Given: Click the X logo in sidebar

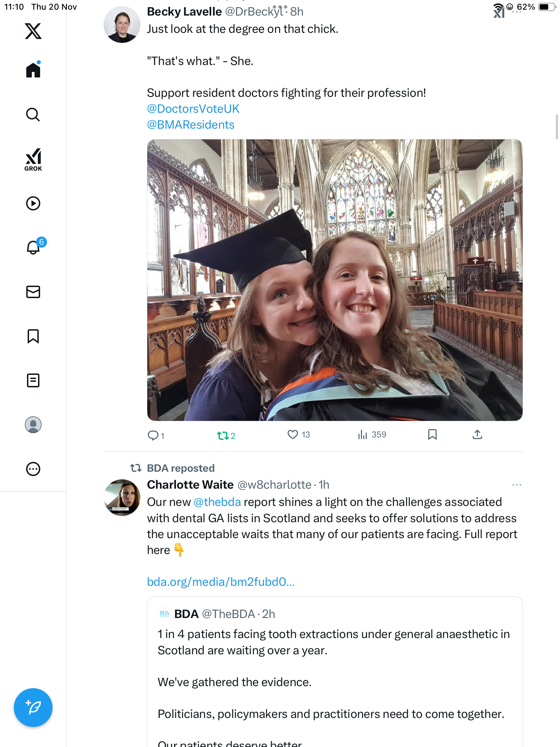Looking at the screenshot, I should tap(33, 31).
